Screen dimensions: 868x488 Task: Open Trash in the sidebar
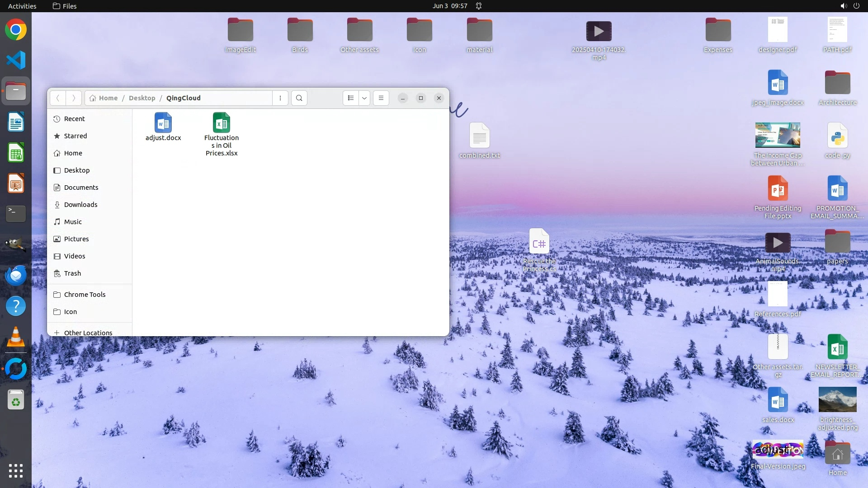pos(72,273)
